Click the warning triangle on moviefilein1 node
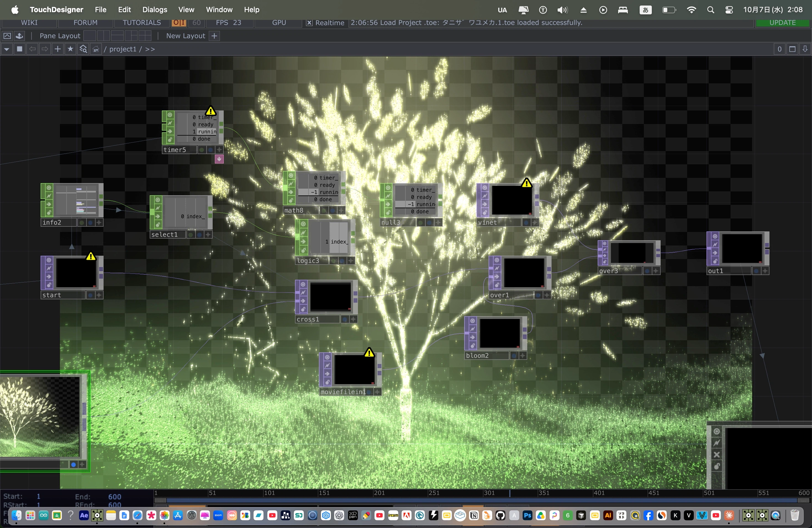 [x=369, y=352]
